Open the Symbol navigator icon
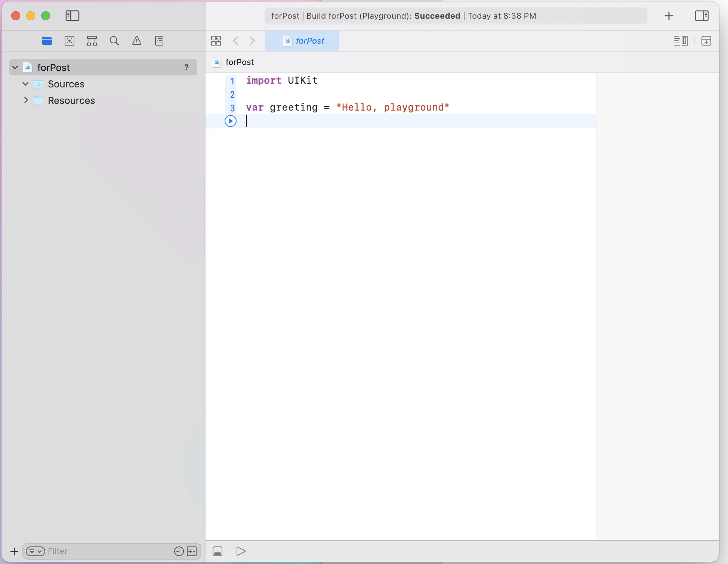Viewport: 728px width, 564px height. click(x=92, y=41)
